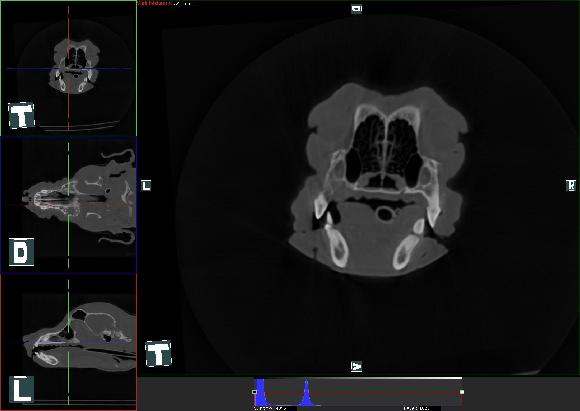Click the orientation marker at the top of the main view

click(356, 9)
